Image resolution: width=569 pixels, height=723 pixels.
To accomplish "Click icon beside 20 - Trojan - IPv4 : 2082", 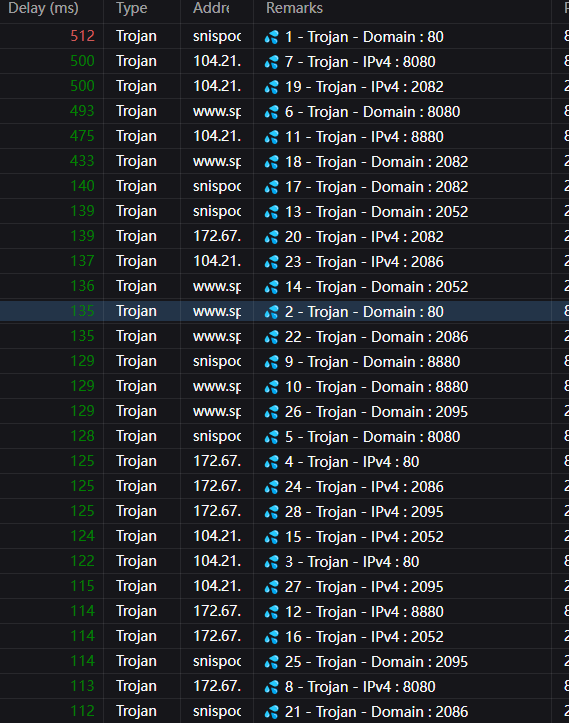I will pos(272,237).
